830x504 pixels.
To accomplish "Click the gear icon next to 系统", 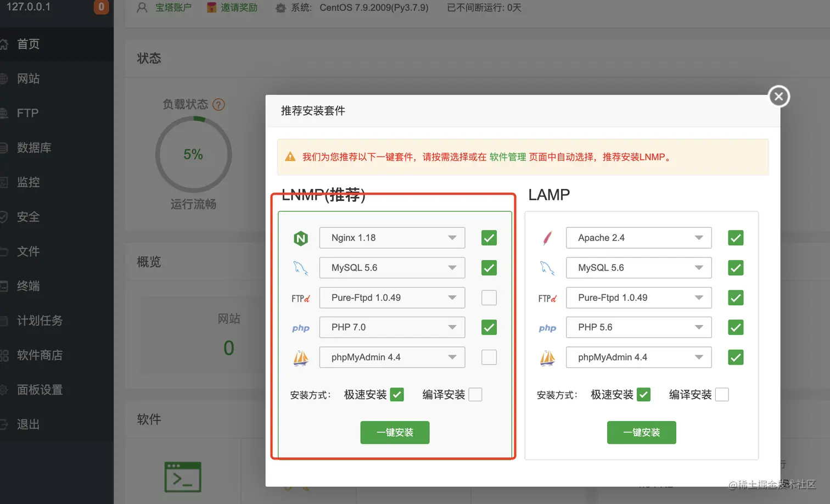I will [281, 8].
